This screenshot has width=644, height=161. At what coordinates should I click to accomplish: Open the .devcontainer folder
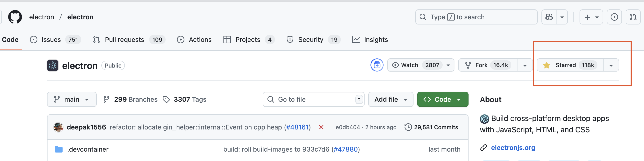pos(88,149)
